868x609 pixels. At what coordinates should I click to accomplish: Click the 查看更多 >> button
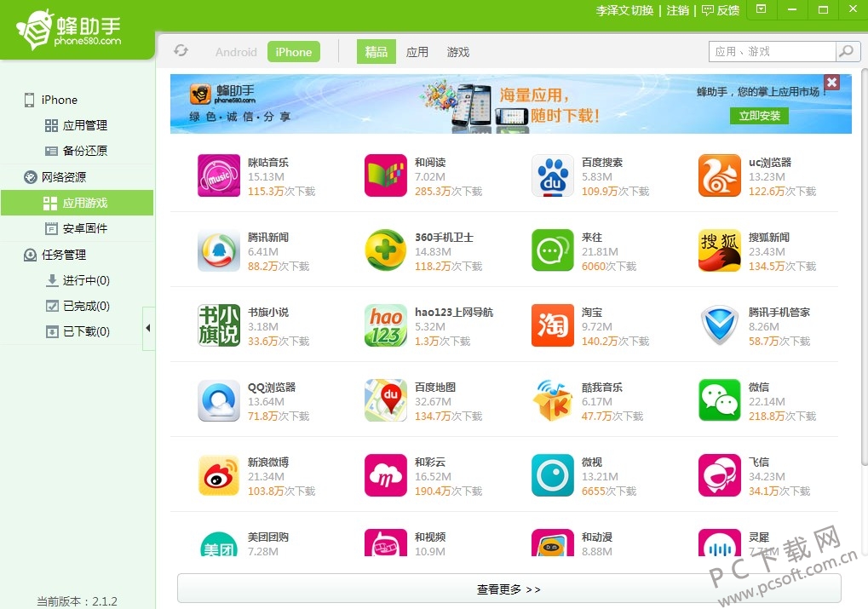point(509,589)
